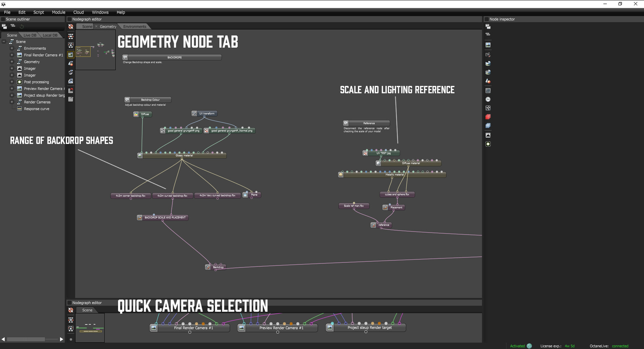The width and height of the screenshot is (644, 349).
Task: Click the material-ball-with-eye icon in left toolbar
Action: [71, 72]
